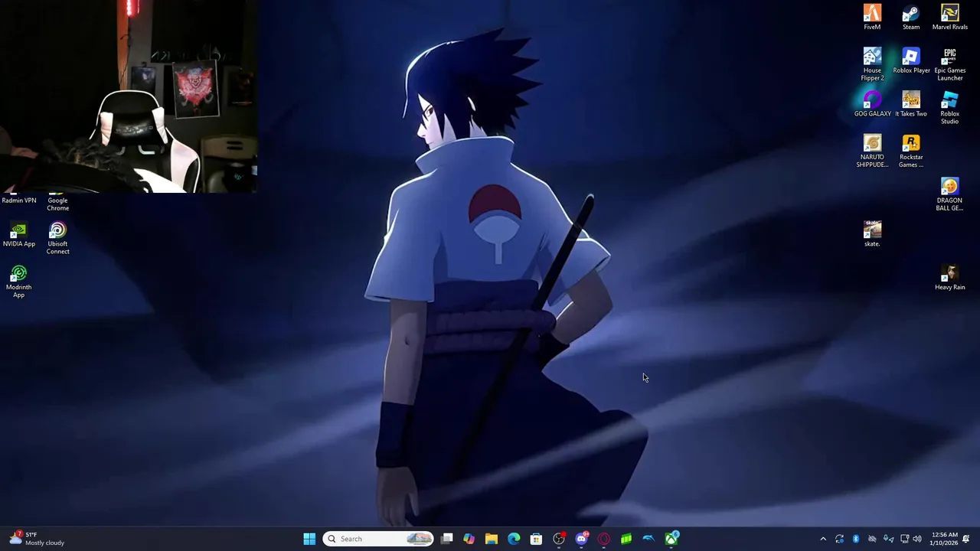Select the GOG GALAXY desktop icon
This screenshot has height=551, width=980.
(x=872, y=104)
